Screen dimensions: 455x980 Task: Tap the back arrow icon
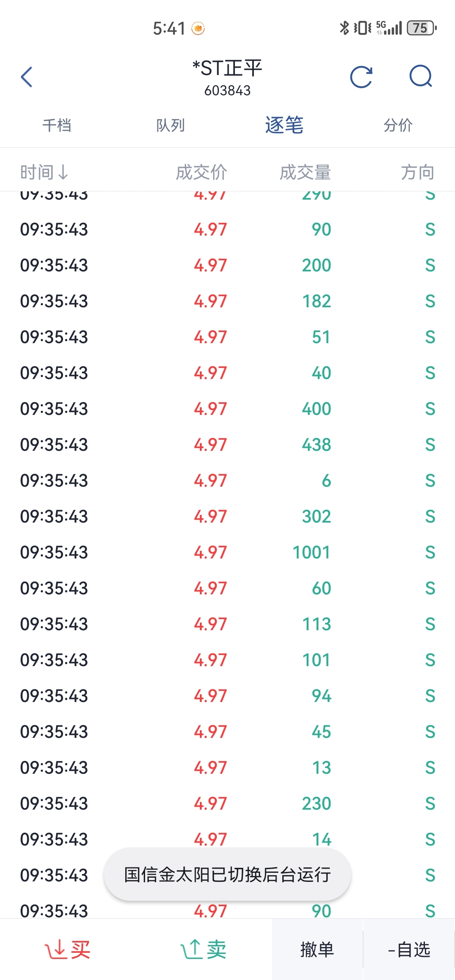[x=27, y=77]
